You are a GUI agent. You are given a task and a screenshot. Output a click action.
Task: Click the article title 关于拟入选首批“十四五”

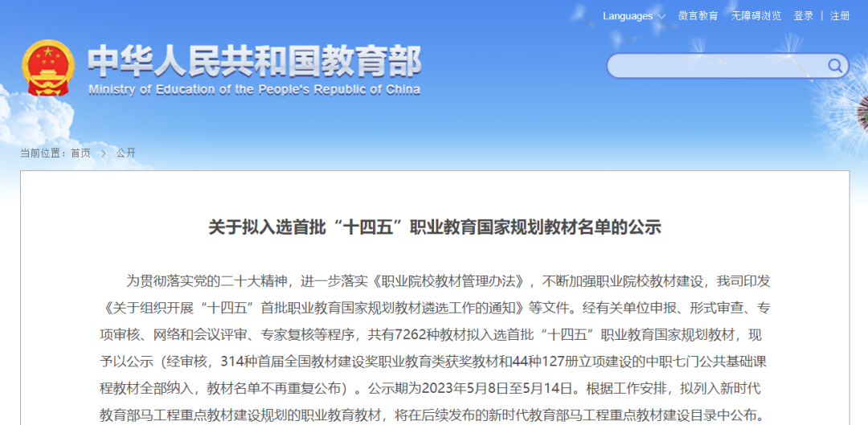click(x=435, y=227)
